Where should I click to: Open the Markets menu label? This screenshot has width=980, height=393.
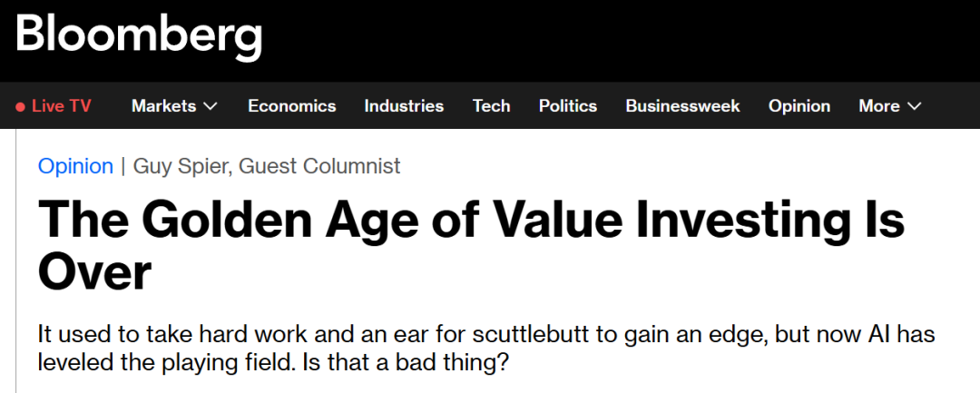163,106
